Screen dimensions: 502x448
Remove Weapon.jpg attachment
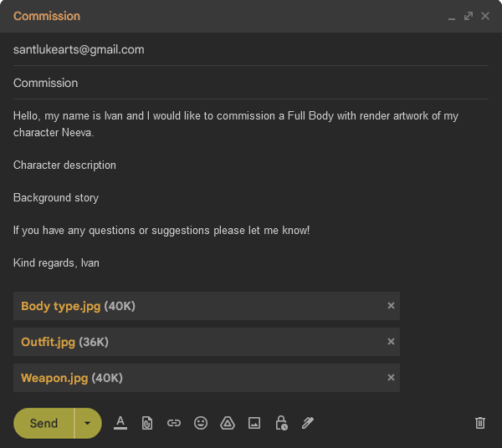[391, 378]
